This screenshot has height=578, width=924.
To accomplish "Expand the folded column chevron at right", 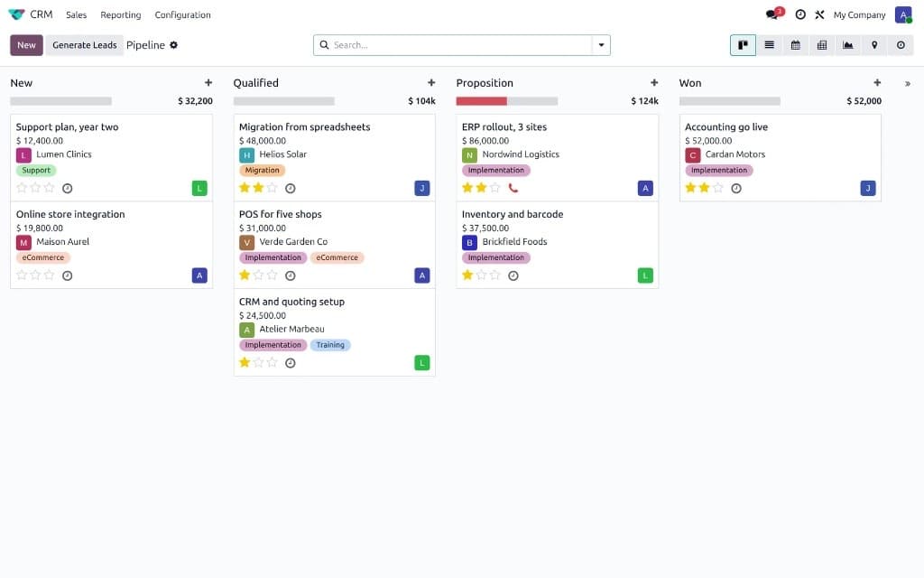I will click(x=908, y=84).
